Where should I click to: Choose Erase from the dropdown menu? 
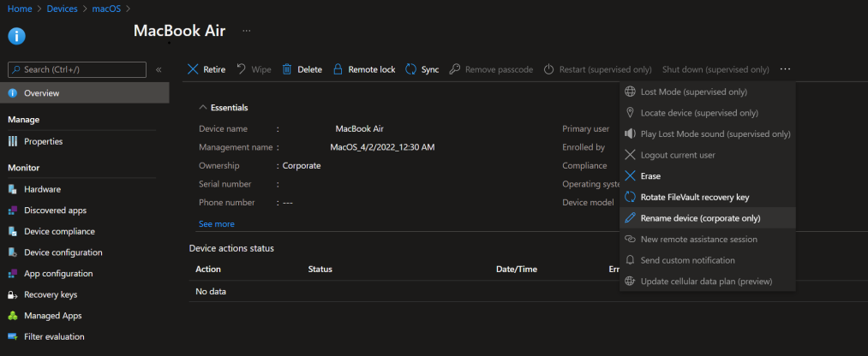click(708, 175)
